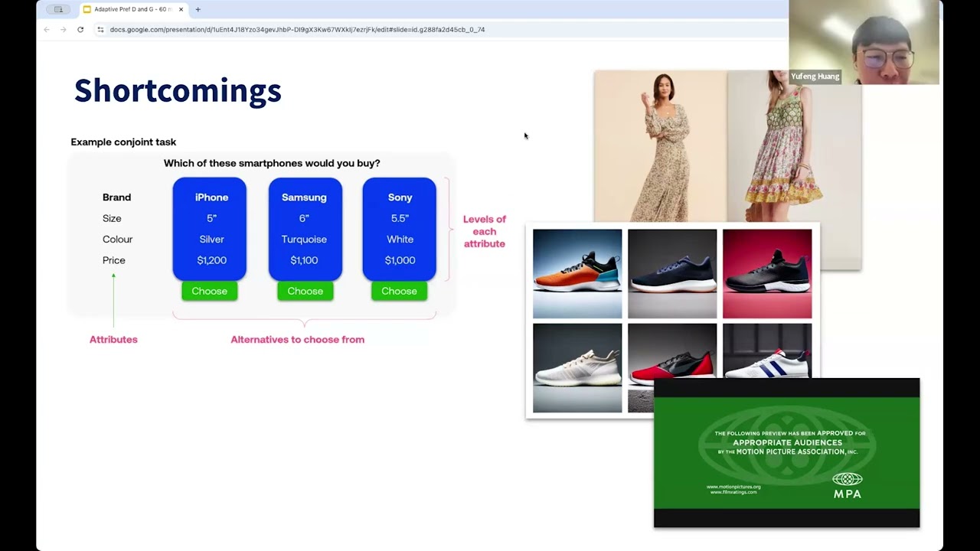Click the Colour attribute label
Image resolution: width=980 pixels, height=551 pixels.
[x=117, y=239]
